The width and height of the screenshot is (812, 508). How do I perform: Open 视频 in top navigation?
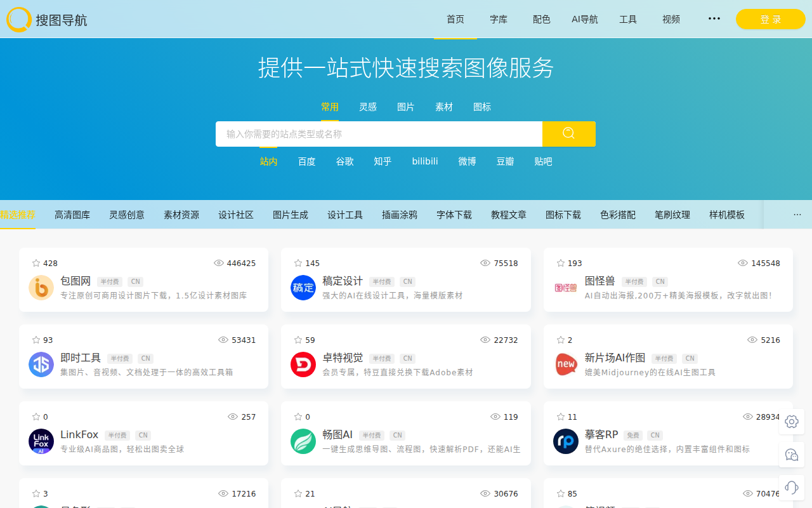[x=671, y=19]
